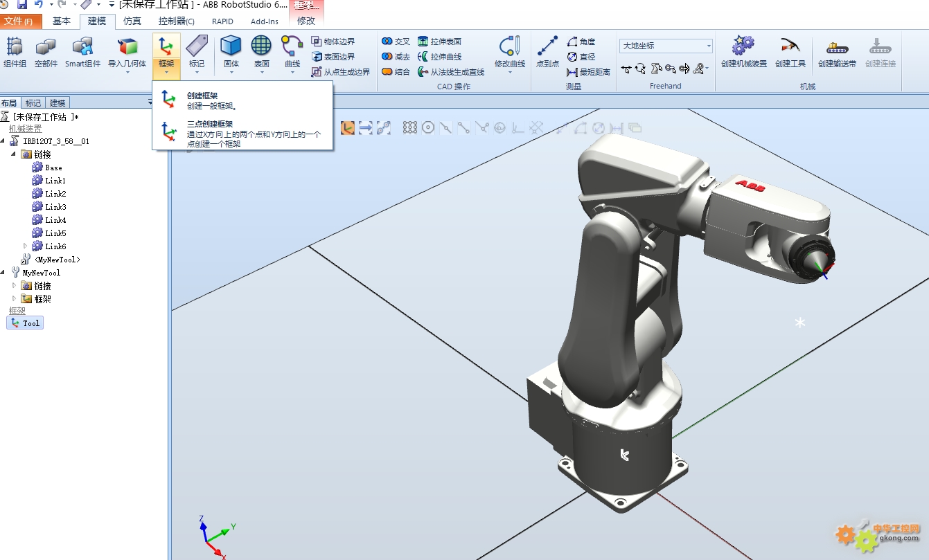Toggle the L-shaped local origin snap icon

(517, 127)
